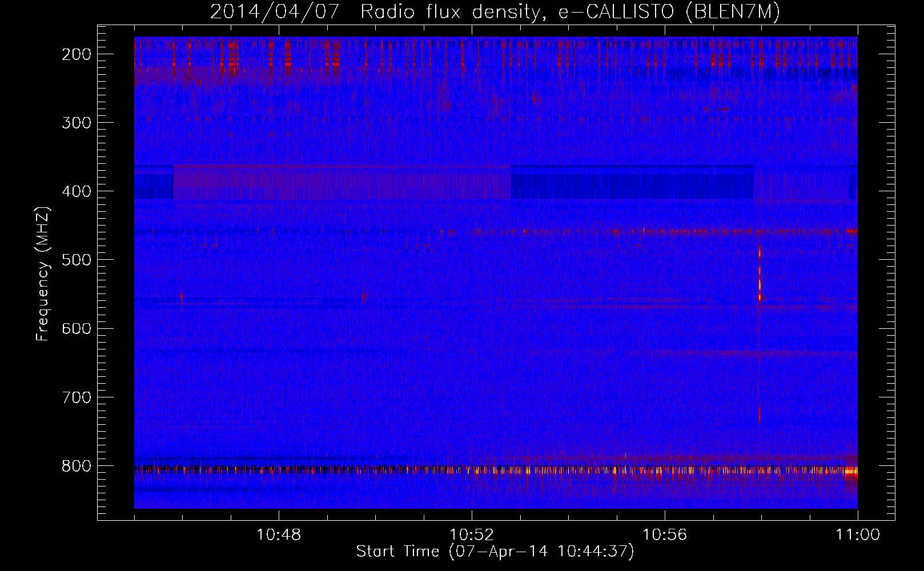The image size is (924, 571).
Task: Click the 200 frequency tick label
Action: click(76, 54)
